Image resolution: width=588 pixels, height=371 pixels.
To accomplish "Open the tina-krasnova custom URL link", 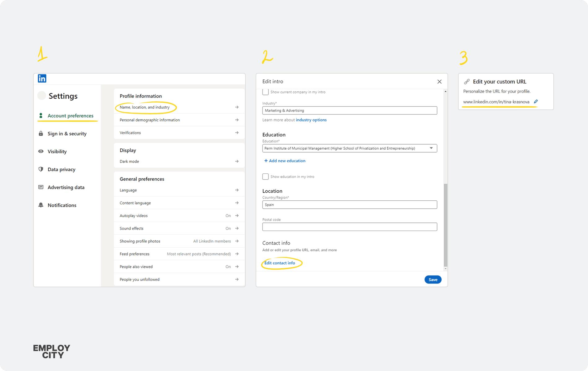I will click(496, 102).
